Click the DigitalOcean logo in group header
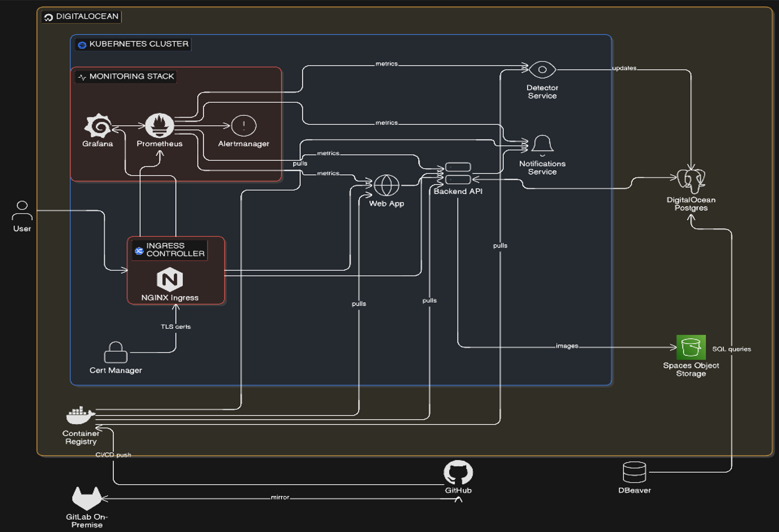The image size is (779, 532). click(49, 17)
